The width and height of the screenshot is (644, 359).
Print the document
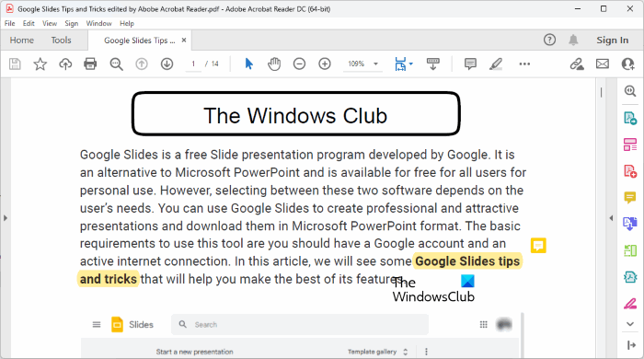90,64
